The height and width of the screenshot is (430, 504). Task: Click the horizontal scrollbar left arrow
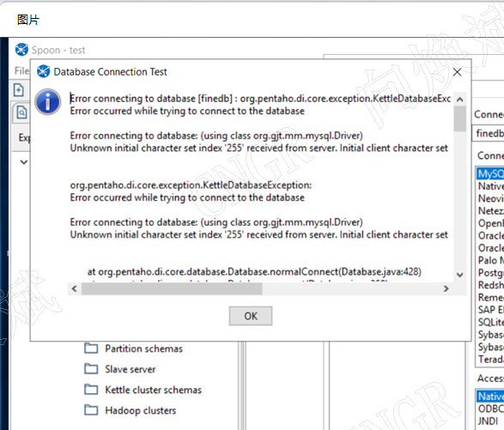(74, 288)
